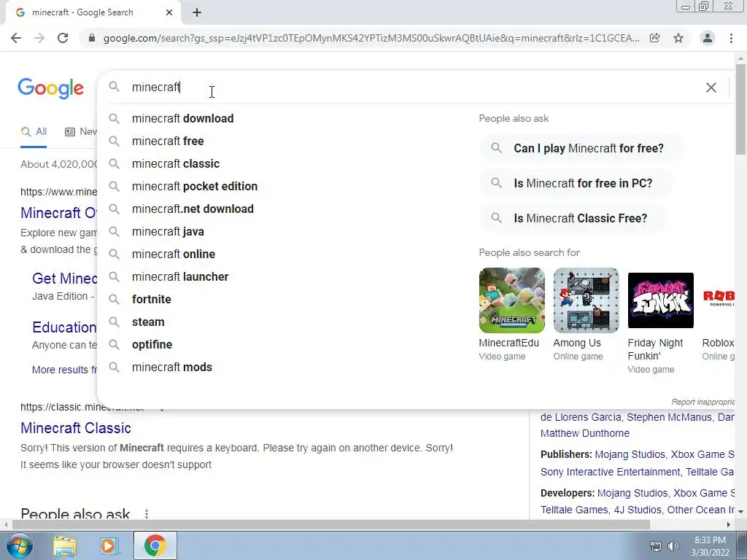Viewport: 747px width, 560px height.
Task: Click the network tray icon
Action: [x=656, y=546]
